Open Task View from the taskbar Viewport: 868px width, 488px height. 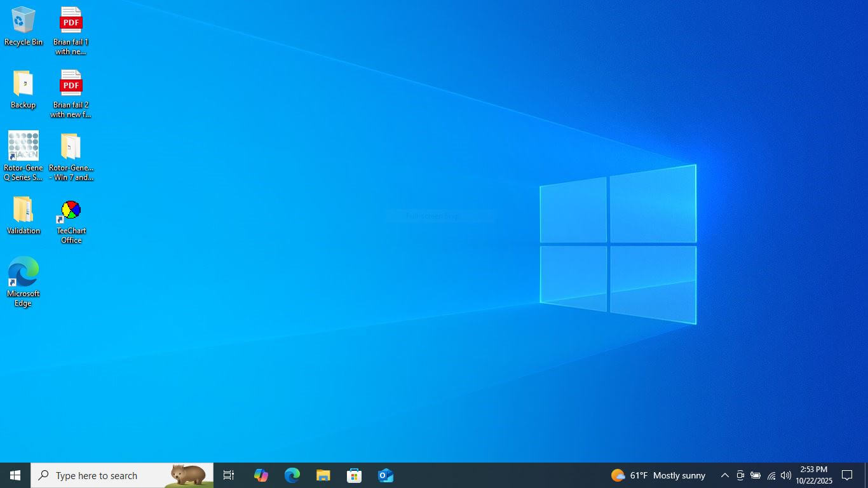tap(229, 475)
